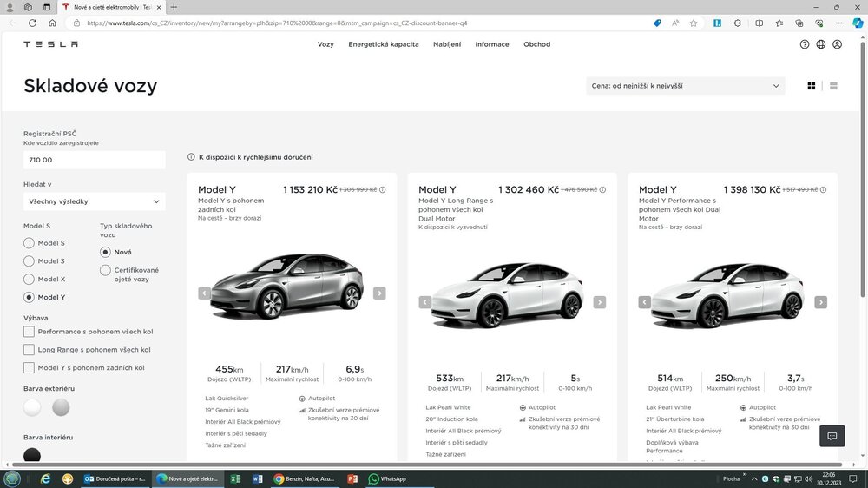Open Edge settings and more menu
This screenshot has height=488, width=868.
838,23
